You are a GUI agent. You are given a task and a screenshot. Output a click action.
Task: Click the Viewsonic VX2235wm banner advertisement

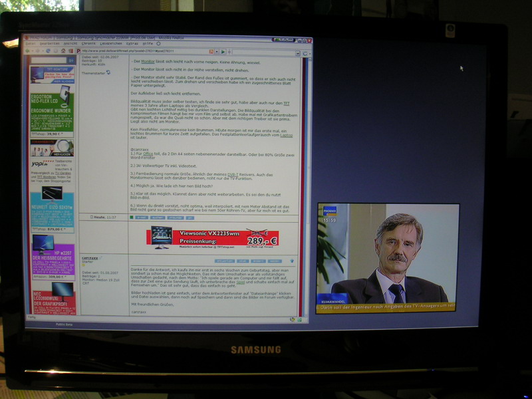pyautogui.click(x=213, y=237)
